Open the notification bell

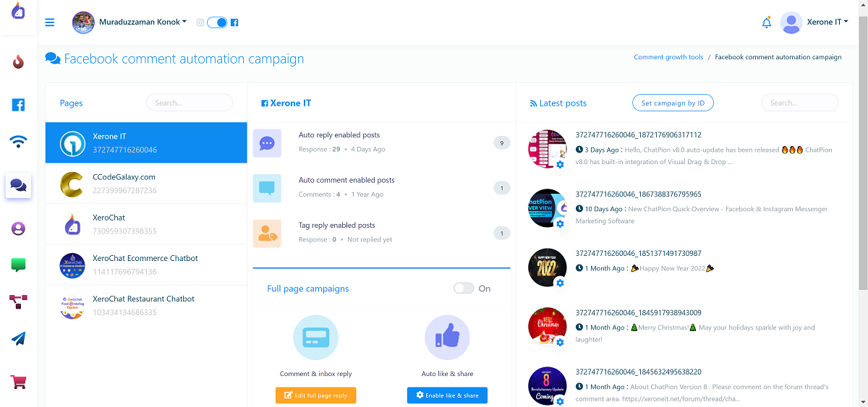(767, 23)
